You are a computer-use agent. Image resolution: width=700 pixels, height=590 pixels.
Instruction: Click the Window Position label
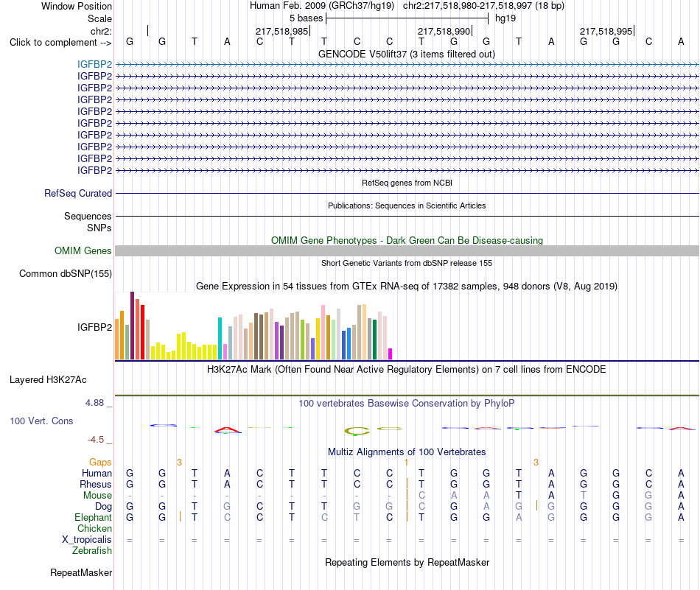[77, 6]
